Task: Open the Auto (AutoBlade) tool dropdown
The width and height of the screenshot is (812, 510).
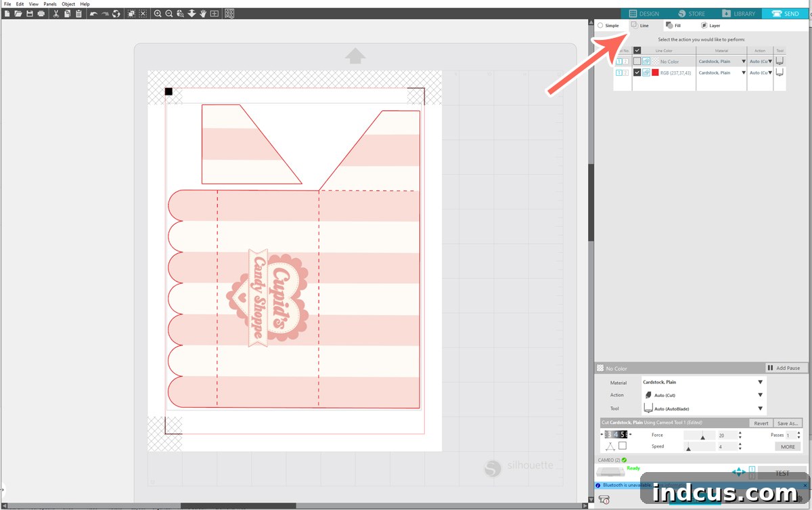Action: click(x=704, y=408)
